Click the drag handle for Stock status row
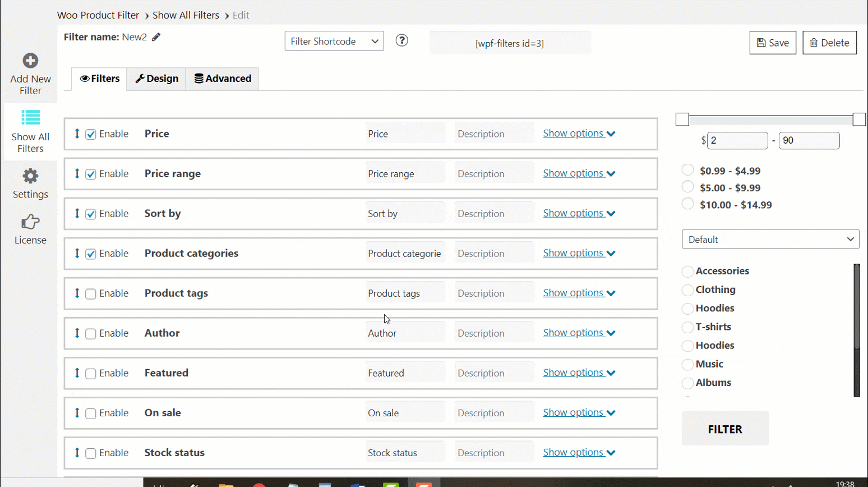 pyautogui.click(x=77, y=452)
